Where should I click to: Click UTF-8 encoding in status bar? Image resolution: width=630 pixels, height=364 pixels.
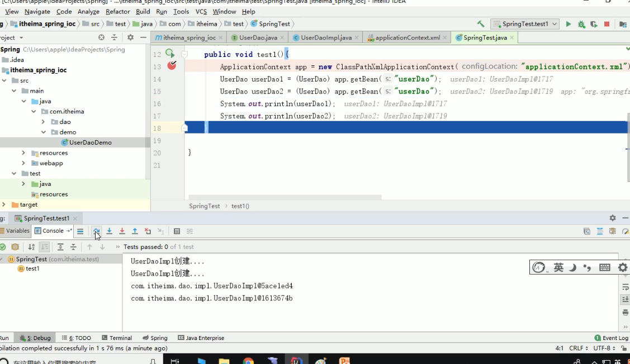click(604, 348)
